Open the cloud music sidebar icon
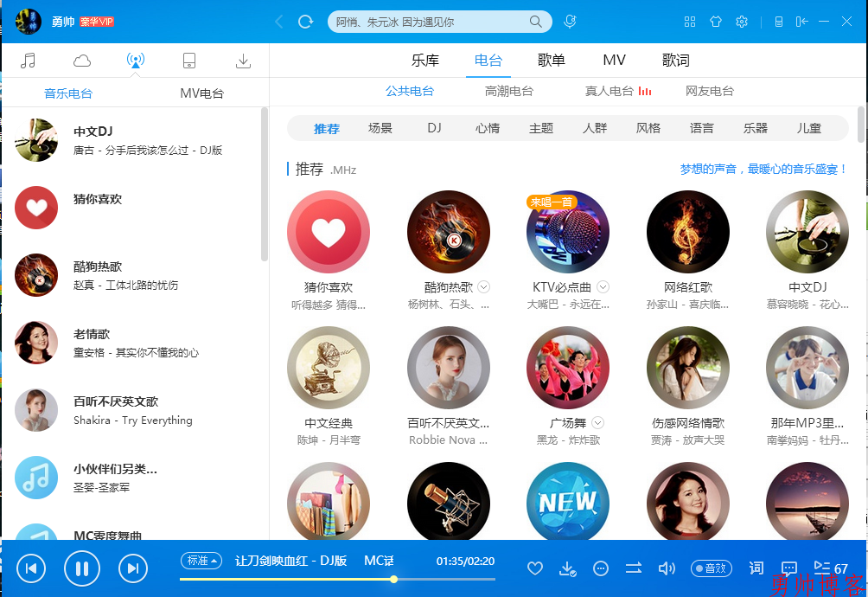Image resolution: width=868 pixels, height=597 pixels. point(82,61)
